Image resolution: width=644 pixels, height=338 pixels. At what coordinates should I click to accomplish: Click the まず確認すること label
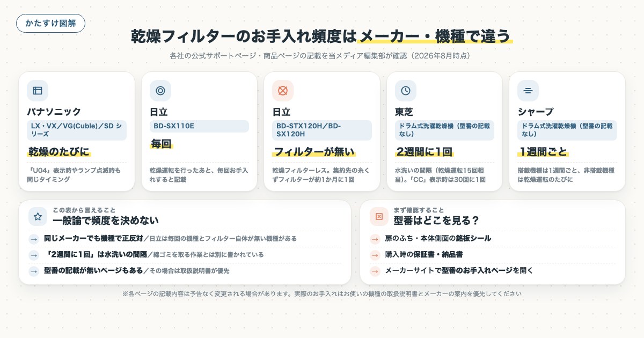(x=419, y=210)
